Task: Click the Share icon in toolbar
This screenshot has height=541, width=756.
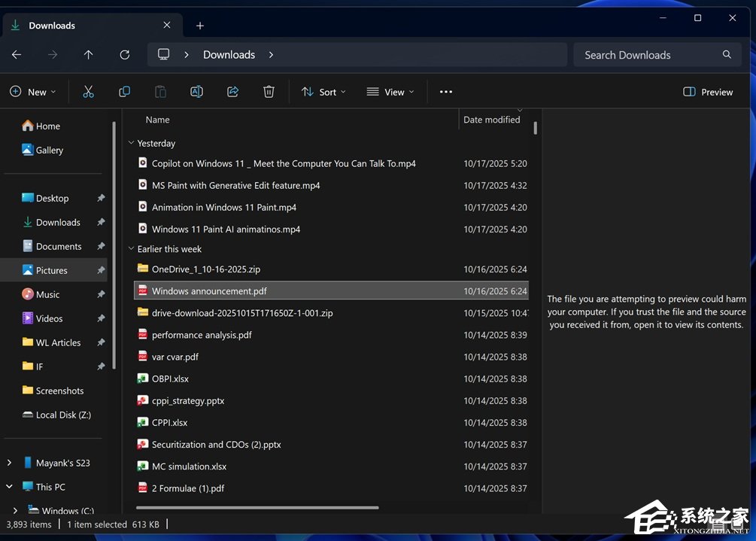Action: tap(232, 92)
